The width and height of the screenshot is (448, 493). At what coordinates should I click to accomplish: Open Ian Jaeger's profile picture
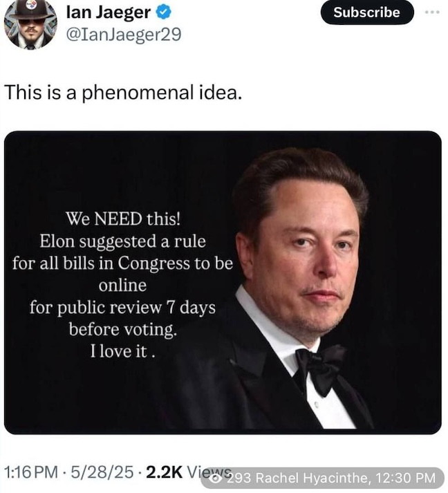[30, 24]
